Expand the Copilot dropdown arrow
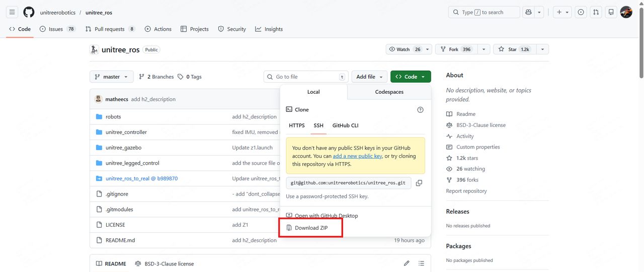 539,12
